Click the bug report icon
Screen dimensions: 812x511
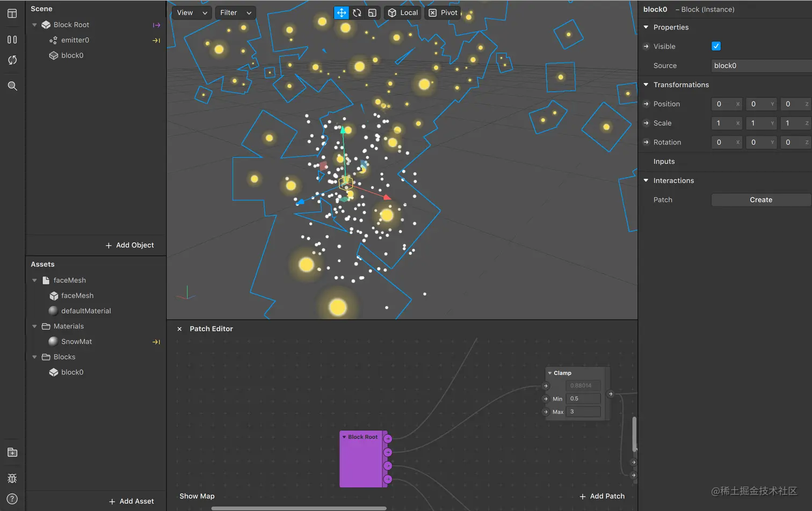pos(12,478)
